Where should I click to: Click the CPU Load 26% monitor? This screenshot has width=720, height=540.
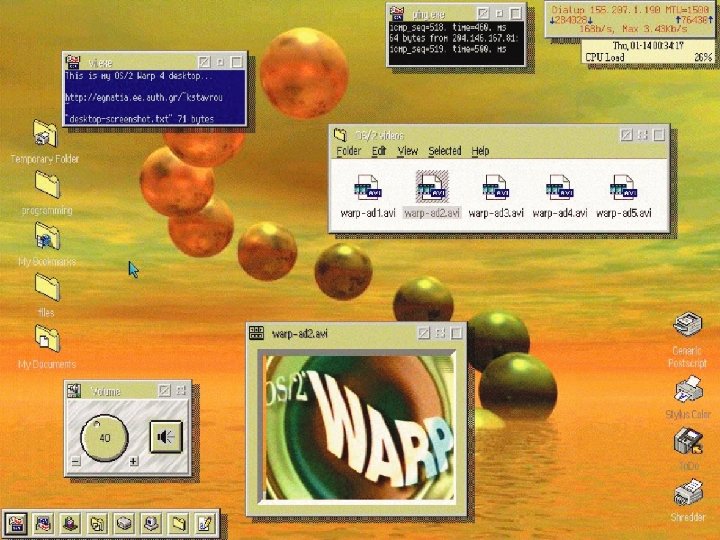648,57
